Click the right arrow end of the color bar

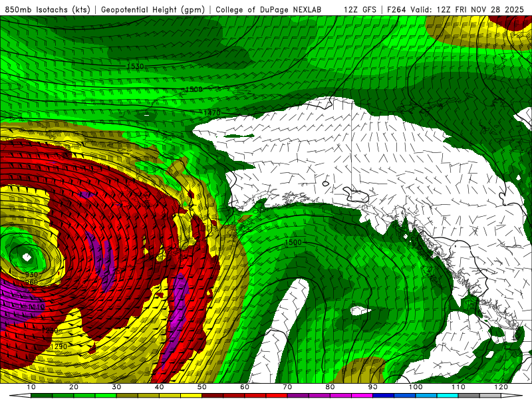click(x=512, y=396)
